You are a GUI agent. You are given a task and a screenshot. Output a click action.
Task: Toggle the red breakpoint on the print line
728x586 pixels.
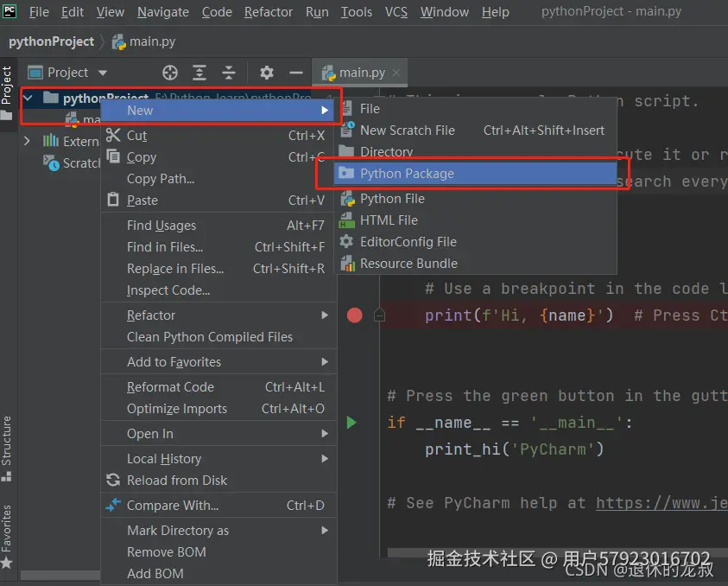tap(355, 315)
